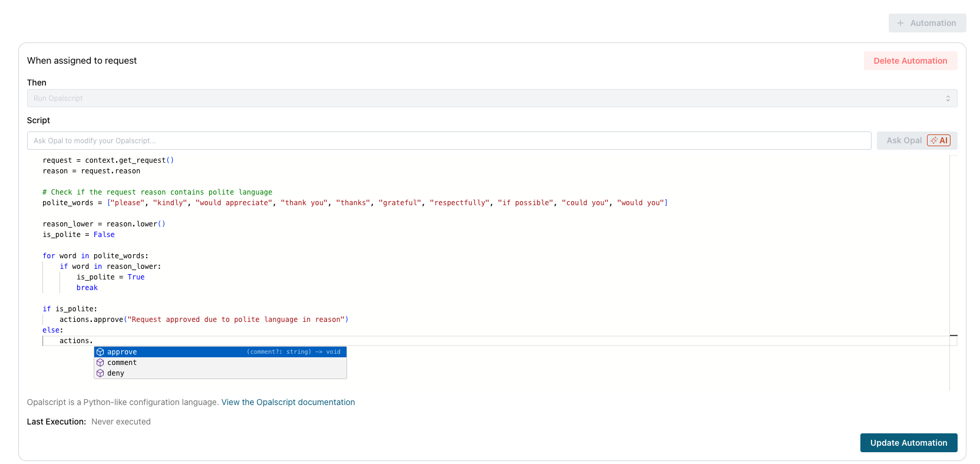Click Update Automation button

pos(909,443)
